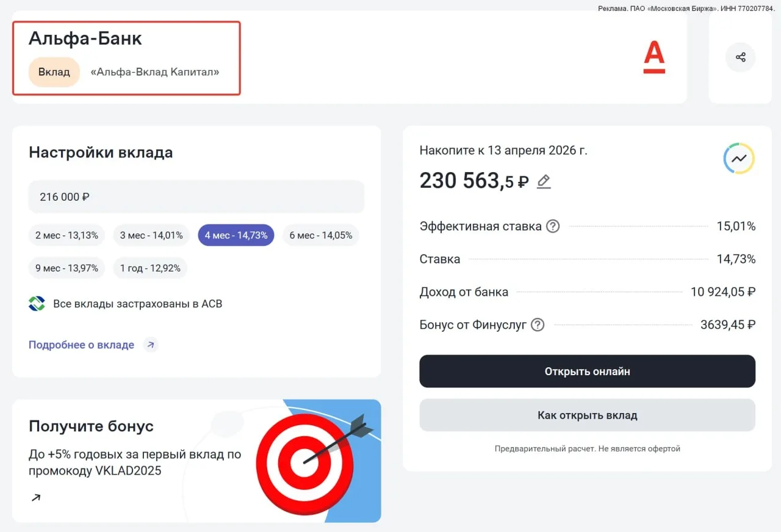Open the Подробнее о вкладе link
The width and height of the screenshot is (781, 532).
click(x=81, y=345)
